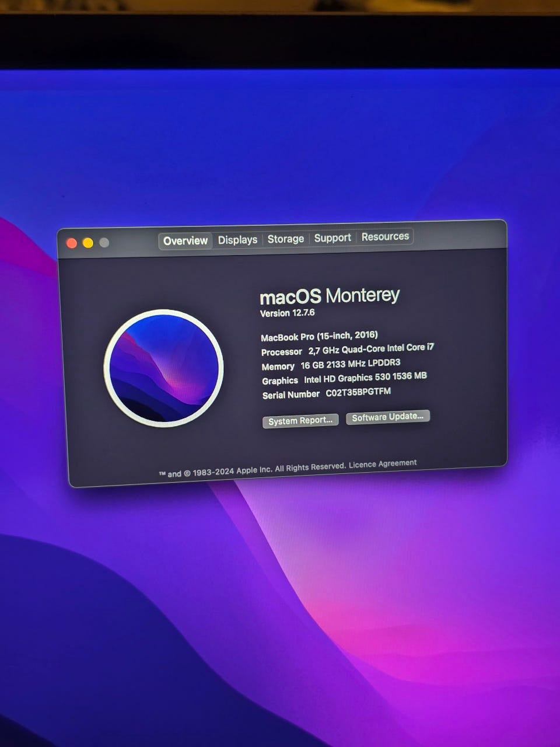560x747 pixels.
Task: Click the MacBook Pro (15-inch, 2016) text
Action: point(319,336)
